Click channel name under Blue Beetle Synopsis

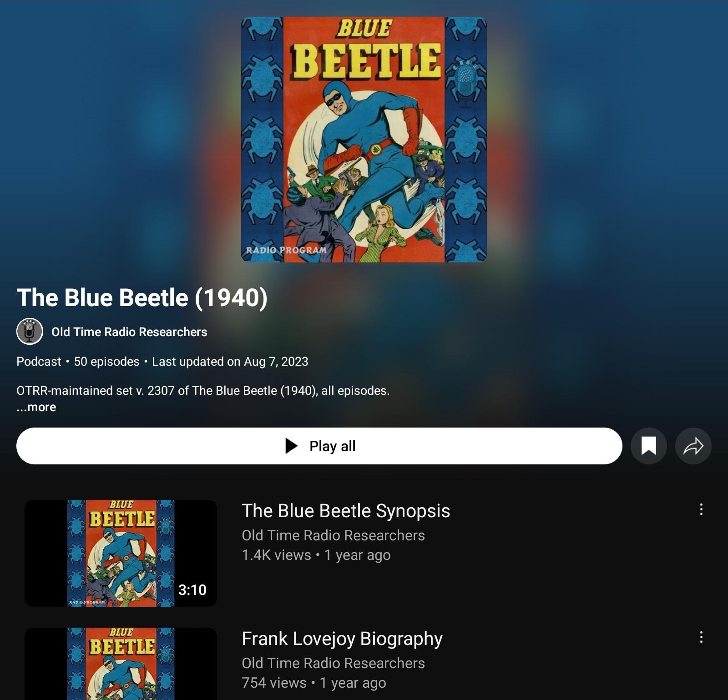point(333,535)
